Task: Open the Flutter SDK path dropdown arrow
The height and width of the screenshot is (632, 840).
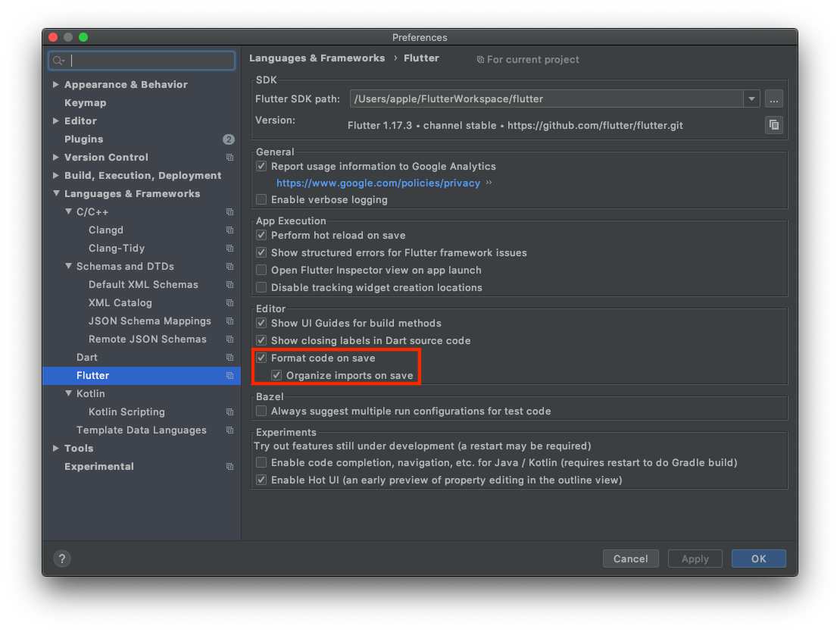Action: click(x=751, y=98)
